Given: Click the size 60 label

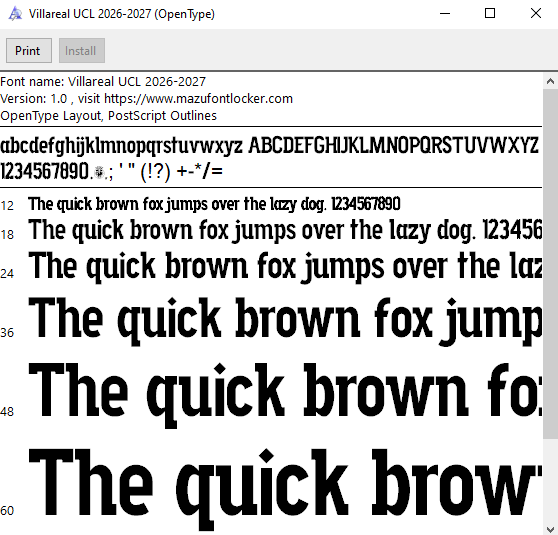Looking at the screenshot, I should 7,511.
